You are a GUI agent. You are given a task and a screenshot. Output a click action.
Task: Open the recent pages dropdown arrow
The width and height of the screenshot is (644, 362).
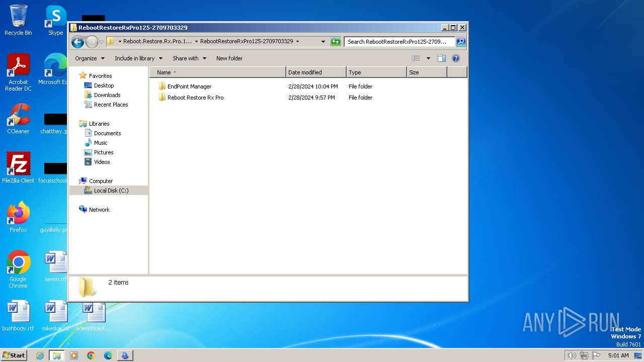click(x=101, y=42)
